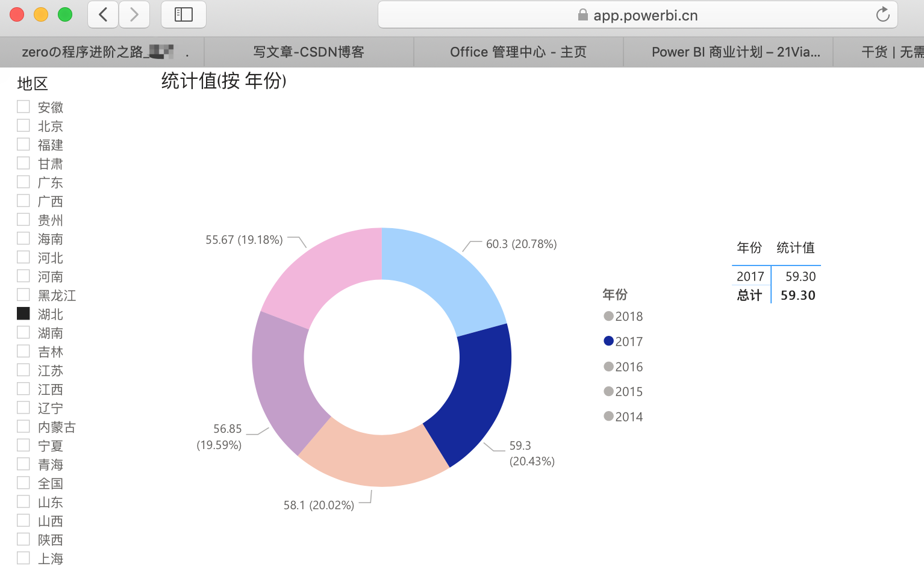Image resolution: width=924 pixels, height=567 pixels.
Task: Check the 广西 checkbox
Action: pos(23,200)
